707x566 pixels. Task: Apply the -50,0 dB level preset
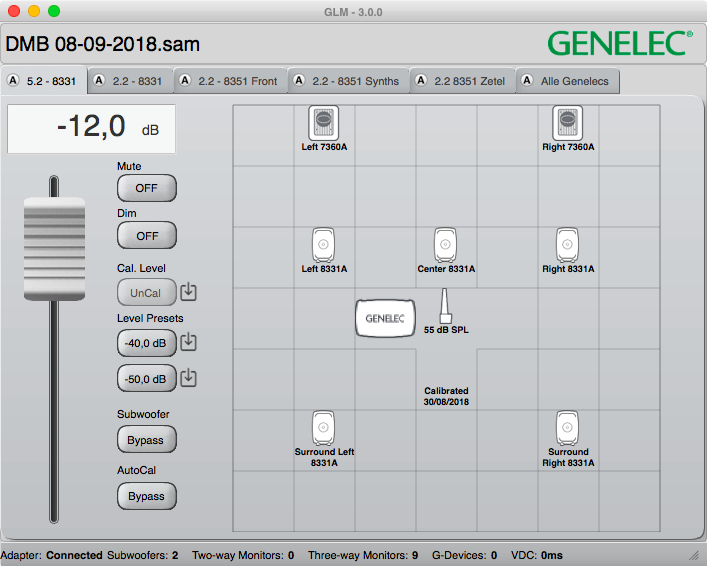[147, 379]
